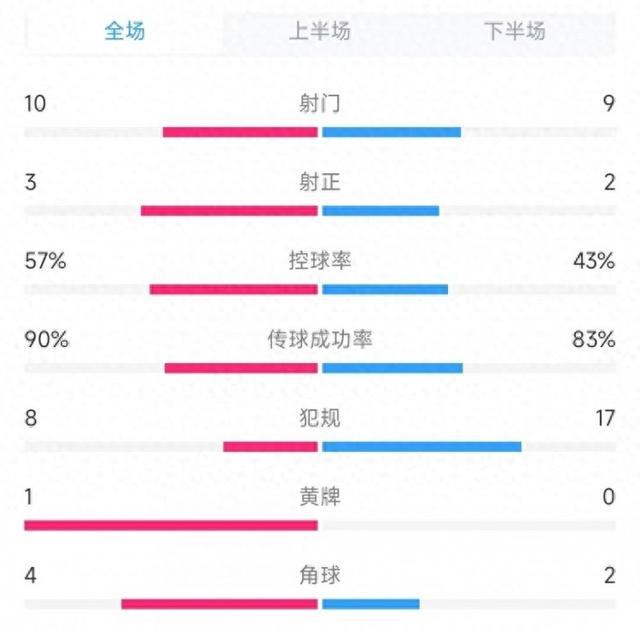Click the blue 控球率 bar
The height and width of the screenshot is (631, 640).
pos(385,289)
